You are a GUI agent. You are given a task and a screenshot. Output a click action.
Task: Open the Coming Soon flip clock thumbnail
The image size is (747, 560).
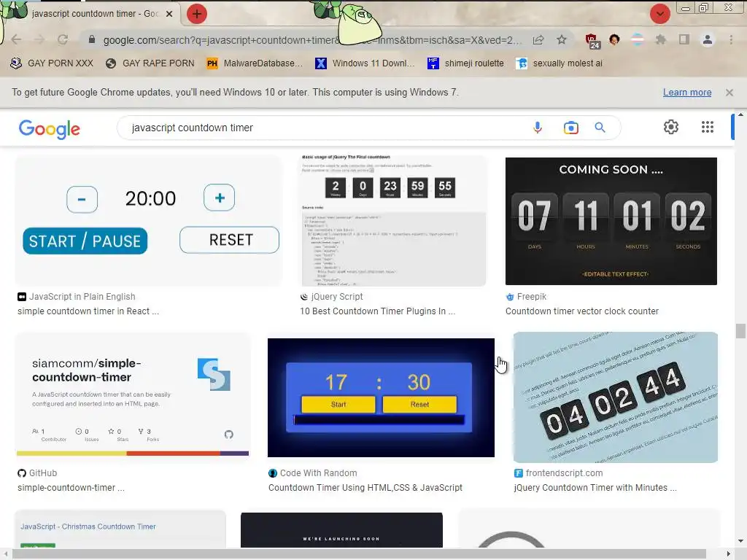[611, 221]
